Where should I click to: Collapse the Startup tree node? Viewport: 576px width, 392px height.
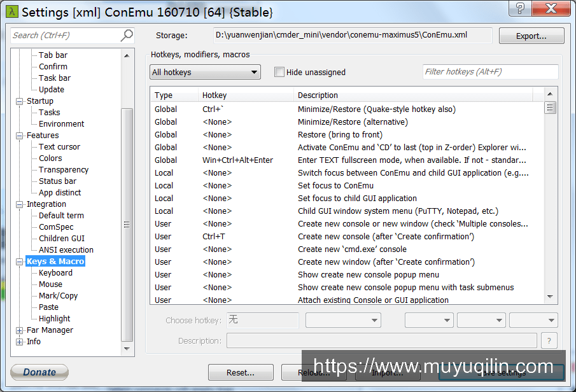(20, 101)
